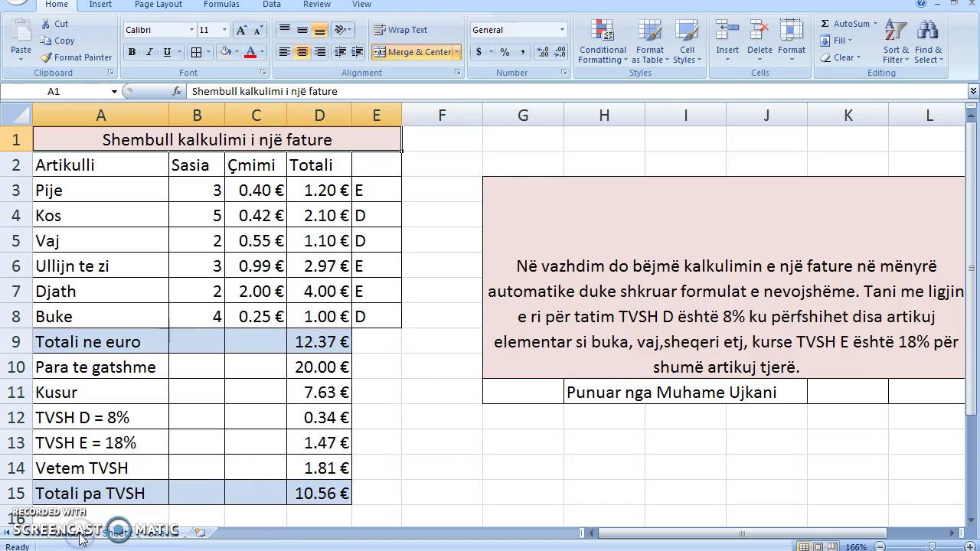The image size is (980, 551).
Task: Click the Name Box showing A1
Action: (54, 91)
